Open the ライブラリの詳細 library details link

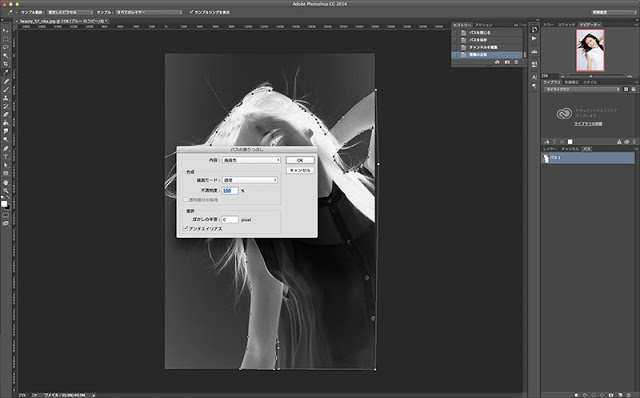click(588, 124)
